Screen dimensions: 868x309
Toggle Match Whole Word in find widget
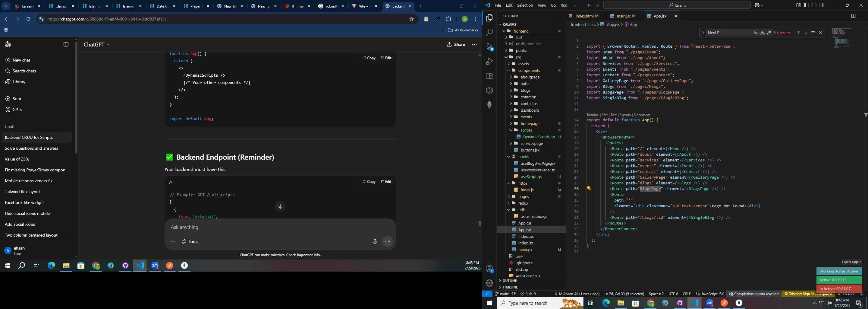[x=762, y=33]
